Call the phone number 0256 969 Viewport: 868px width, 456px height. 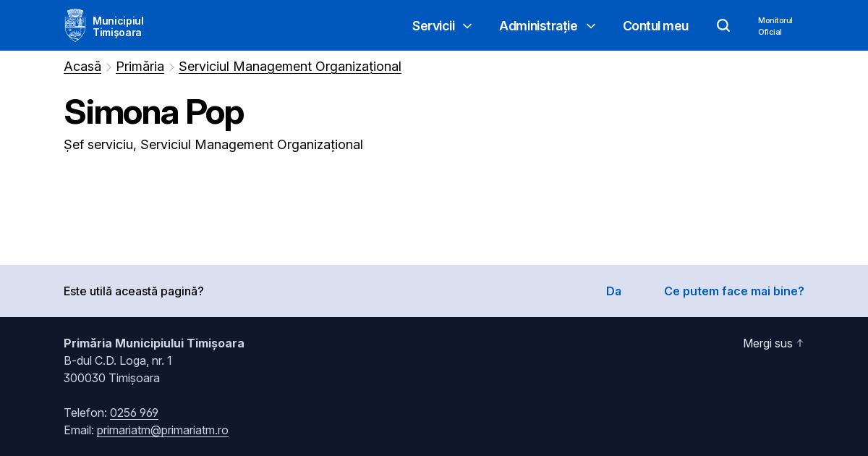(134, 413)
